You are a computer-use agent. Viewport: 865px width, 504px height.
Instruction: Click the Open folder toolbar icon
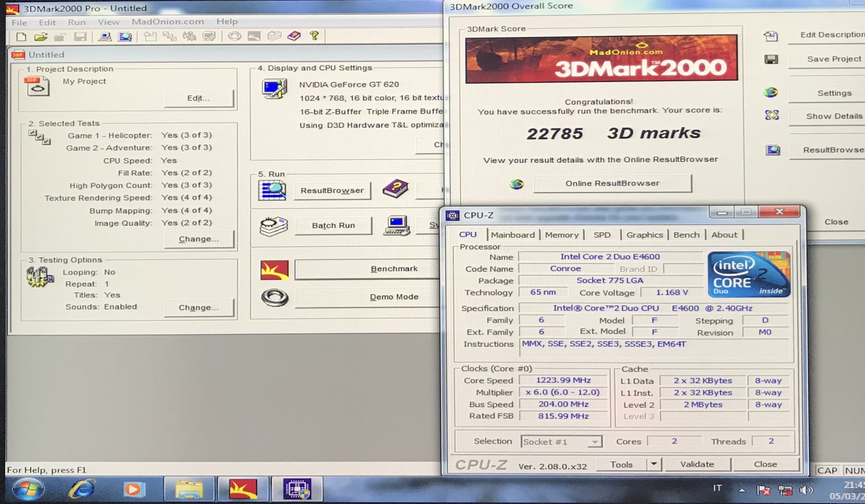coord(41,37)
